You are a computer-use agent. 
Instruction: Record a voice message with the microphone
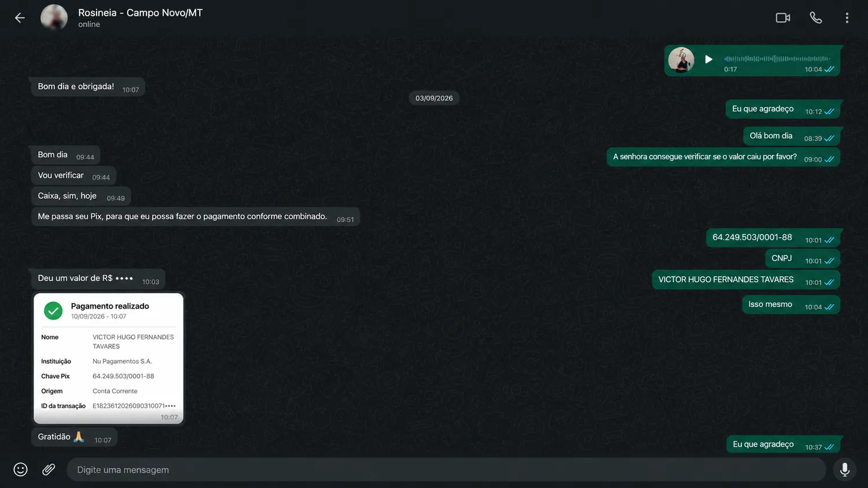click(x=845, y=469)
